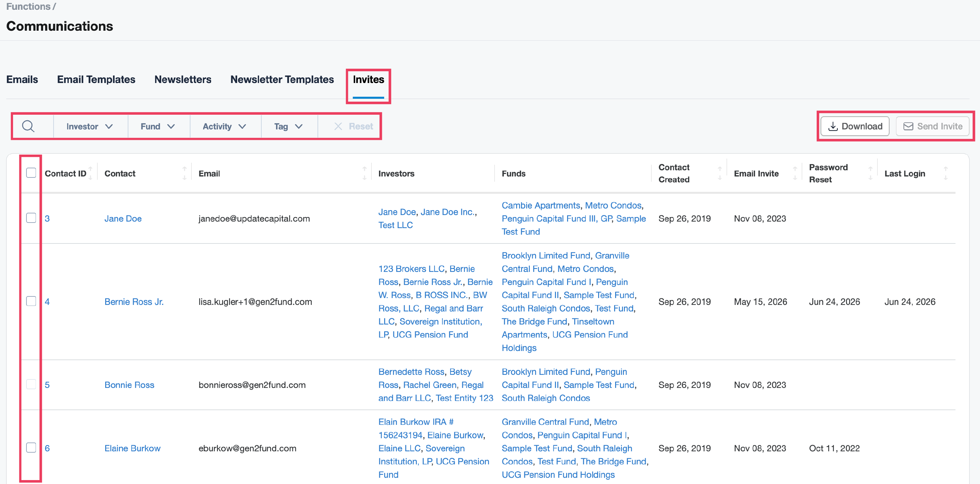
Task: Click email lisa.kugler+1@gen2fund.com
Action: (255, 302)
